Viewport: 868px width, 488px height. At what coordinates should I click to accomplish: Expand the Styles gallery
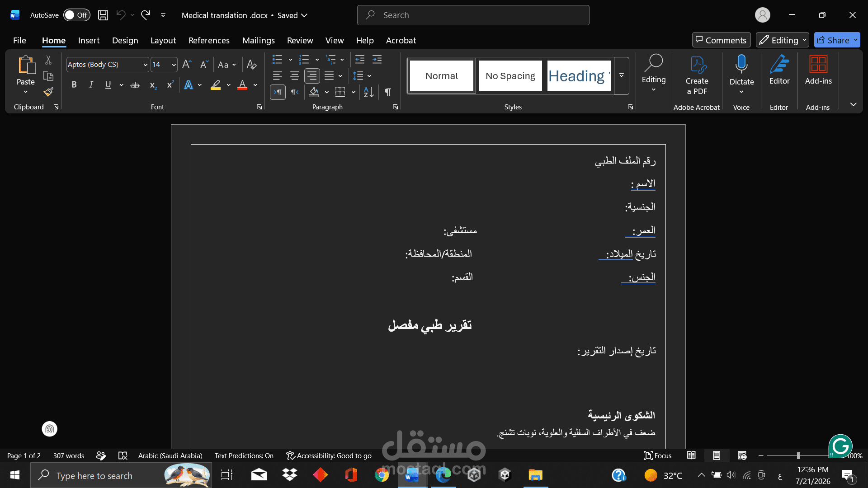(x=622, y=76)
